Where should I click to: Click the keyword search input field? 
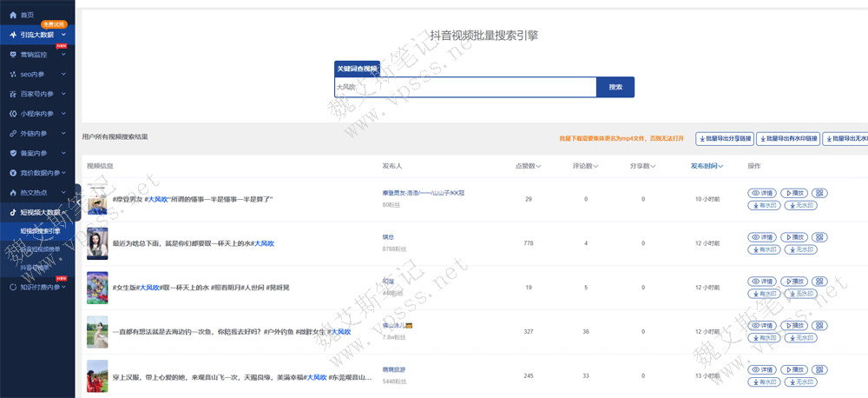pyautogui.click(x=465, y=87)
